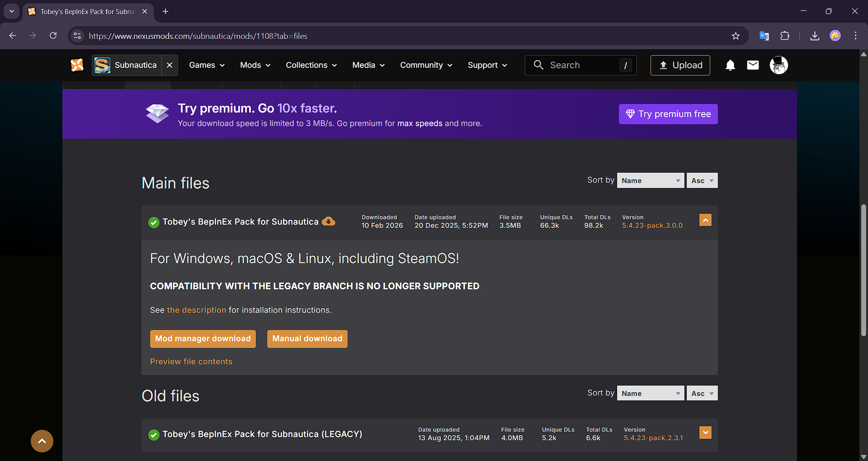This screenshot has height=461, width=868.
Task: Click the premium diamond icon in banner
Action: point(157,113)
